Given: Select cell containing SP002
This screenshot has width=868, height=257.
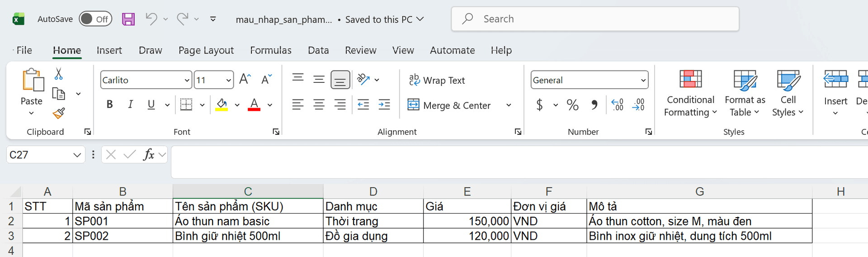Looking at the screenshot, I should (x=123, y=236).
